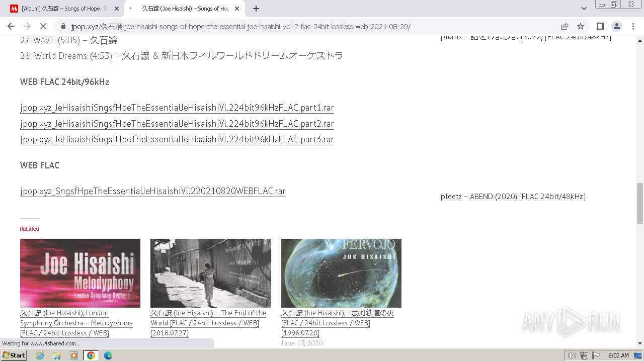Open Chrome's three-dot menu
644x362 pixels.
coord(633,26)
